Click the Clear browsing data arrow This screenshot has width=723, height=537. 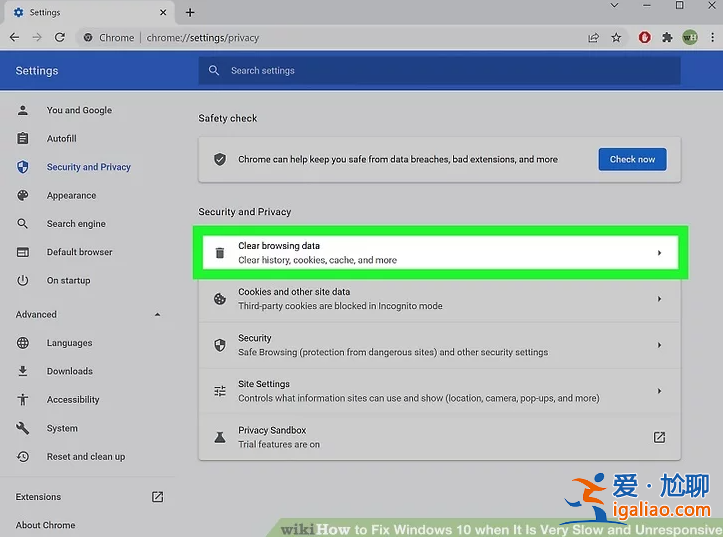coord(659,253)
